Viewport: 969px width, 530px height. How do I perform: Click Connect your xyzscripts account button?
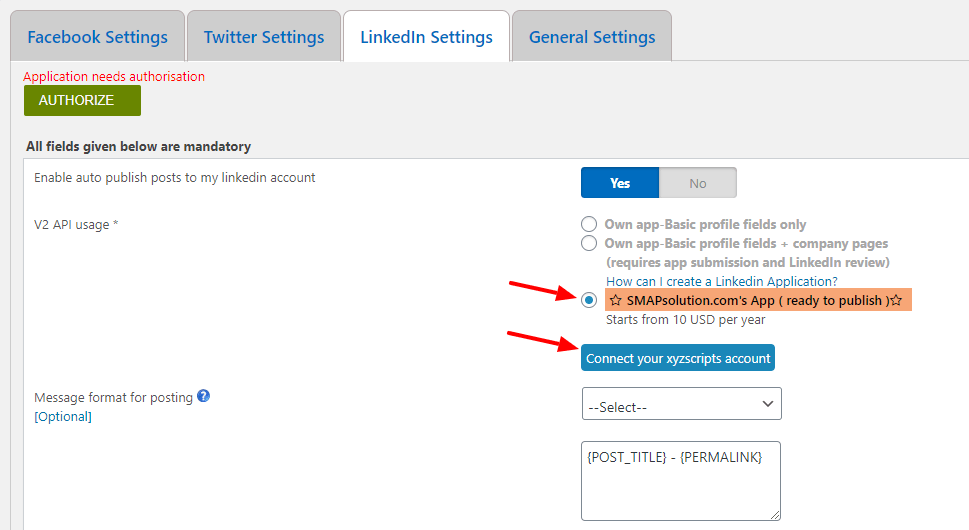point(678,358)
